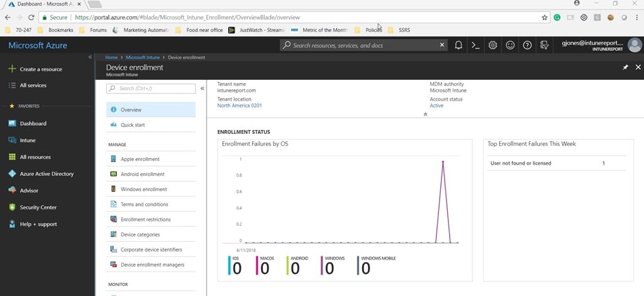Image resolution: width=644 pixels, height=296 pixels.
Task: Click the user account avatar
Action: click(635, 45)
